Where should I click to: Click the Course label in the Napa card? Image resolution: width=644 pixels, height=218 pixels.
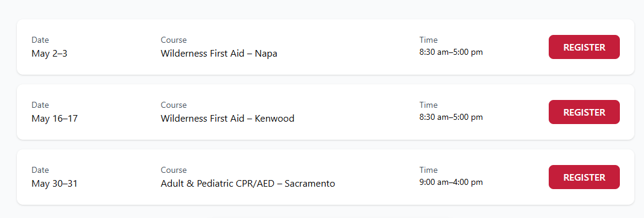click(x=174, y=40)
